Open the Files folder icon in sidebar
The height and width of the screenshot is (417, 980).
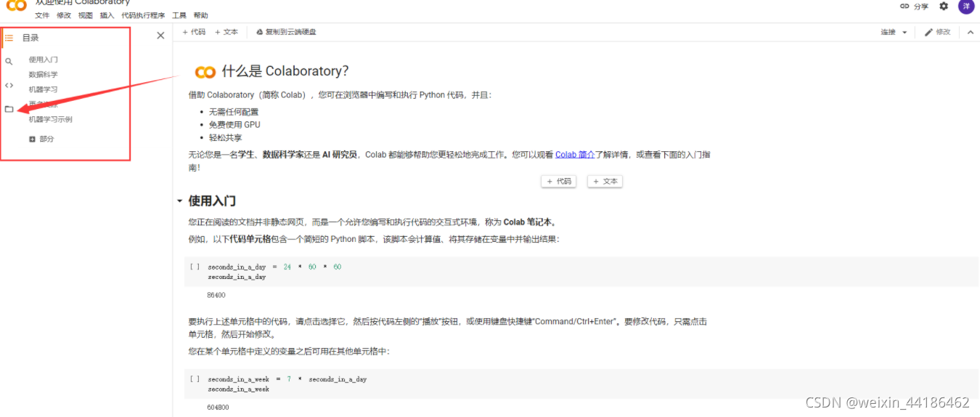[x=9, y=109]
